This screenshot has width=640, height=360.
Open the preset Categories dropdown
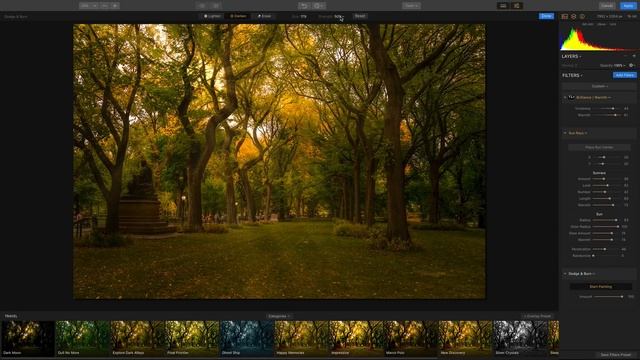[x=278, y=316]
